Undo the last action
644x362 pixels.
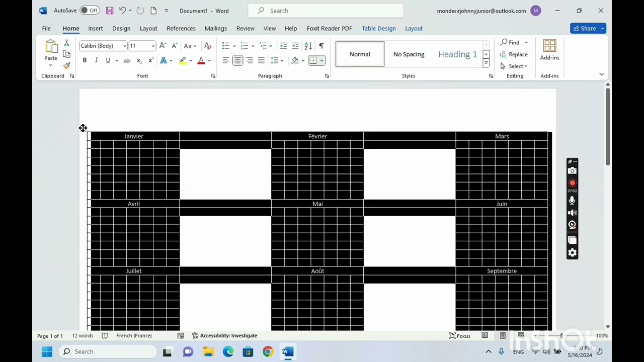(x=122, y=11)
